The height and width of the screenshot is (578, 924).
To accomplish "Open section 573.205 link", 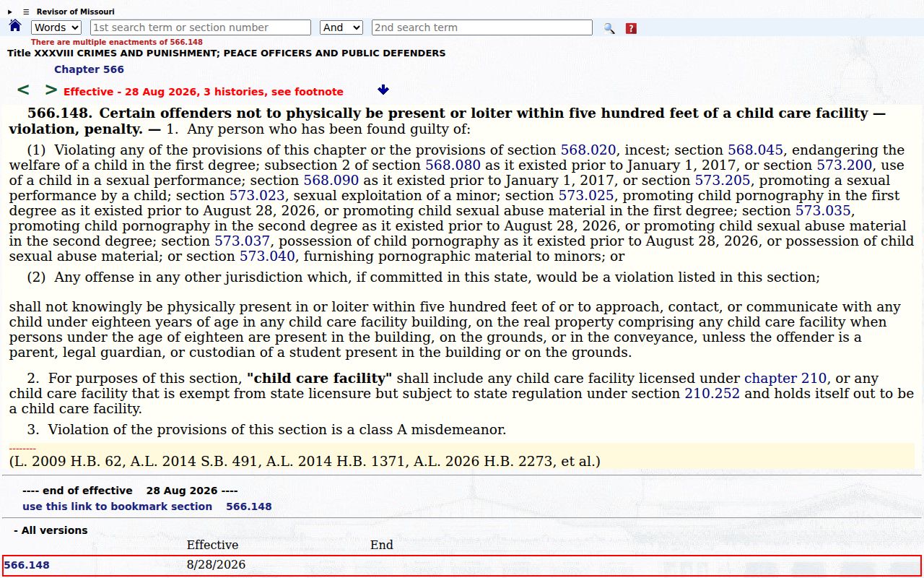I will [x=723, y=181].
